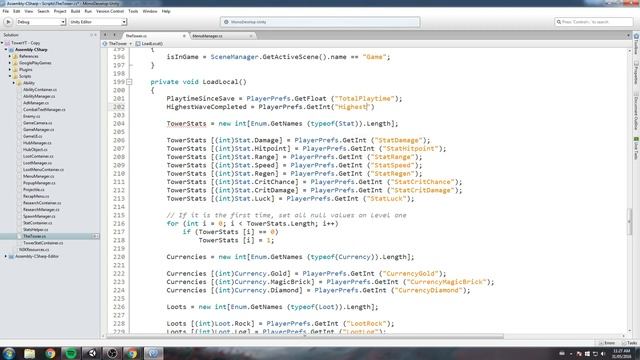Screen dimensions: 640x360
Task: Open the Project menu
Action: 60,11
